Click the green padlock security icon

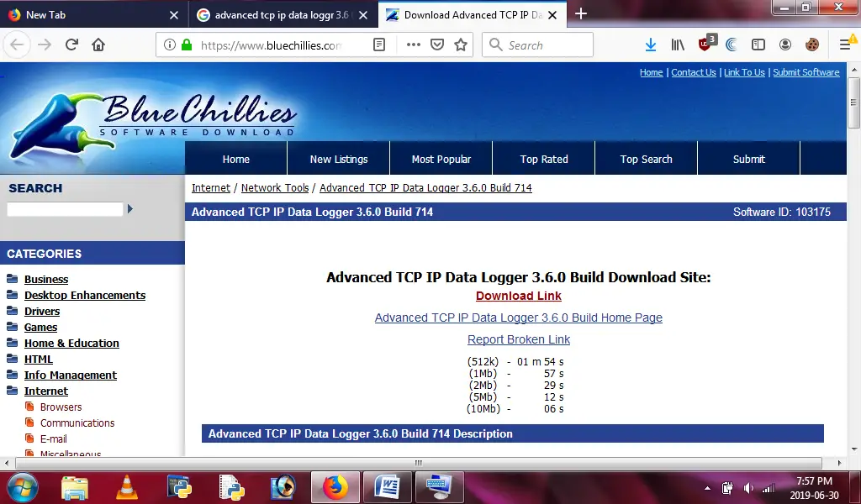(187, 45)
